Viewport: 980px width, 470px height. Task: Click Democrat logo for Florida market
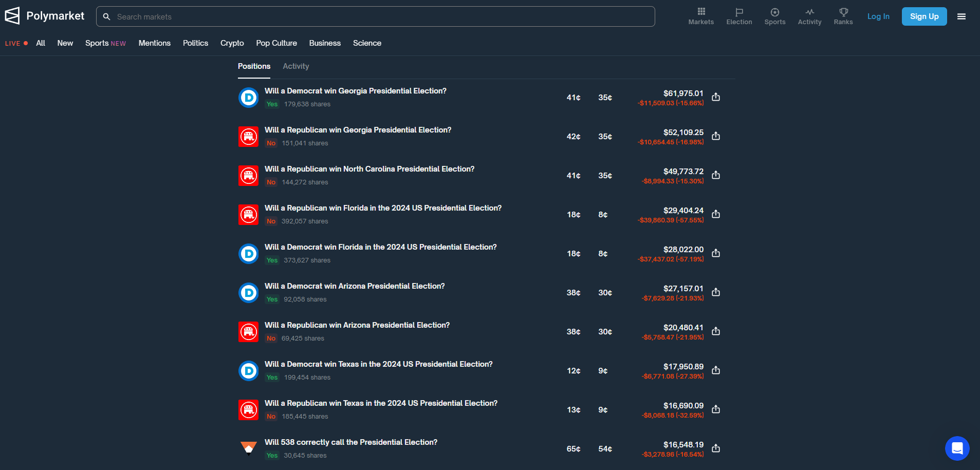[249, 254]
